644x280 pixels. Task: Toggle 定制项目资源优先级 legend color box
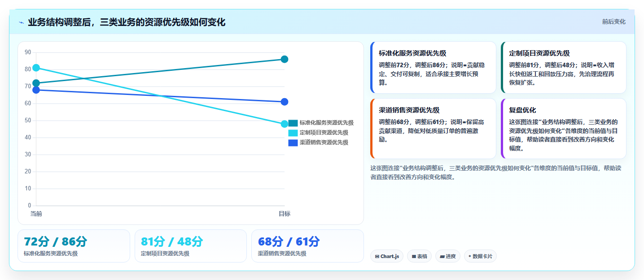pos(293,133)
